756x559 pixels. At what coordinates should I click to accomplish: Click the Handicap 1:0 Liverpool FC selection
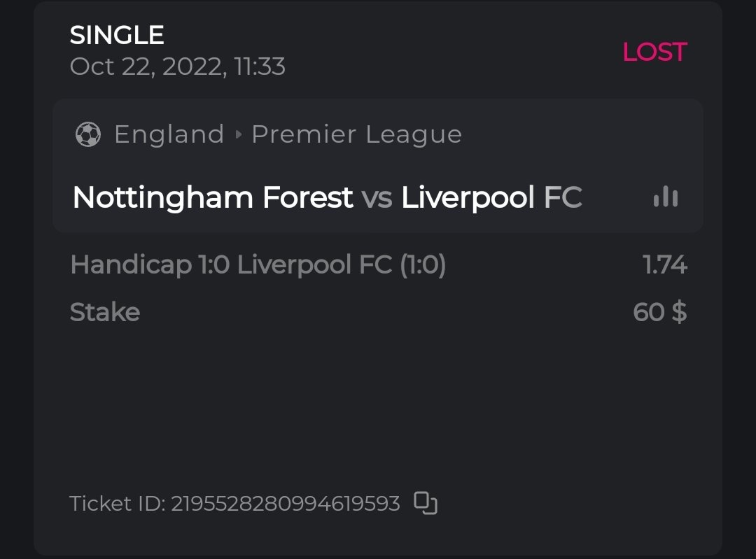[258, 265]
